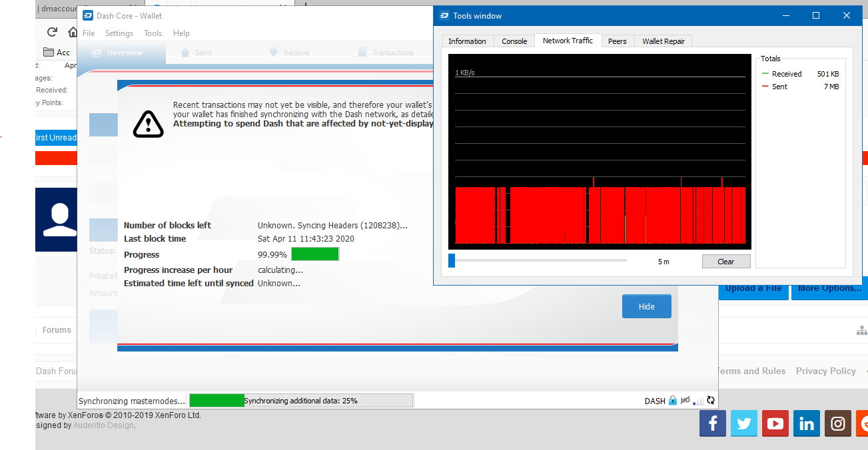868x450 pixels.
Task: Switch to the Send tab
Action: (x=196, y=53)
